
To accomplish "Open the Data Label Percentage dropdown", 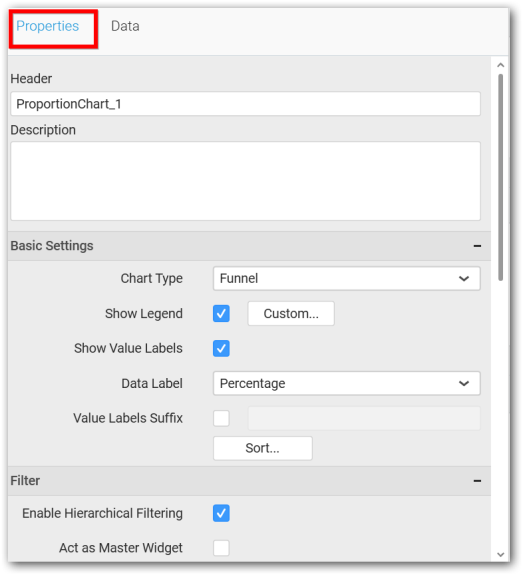I will click(347, 384).
